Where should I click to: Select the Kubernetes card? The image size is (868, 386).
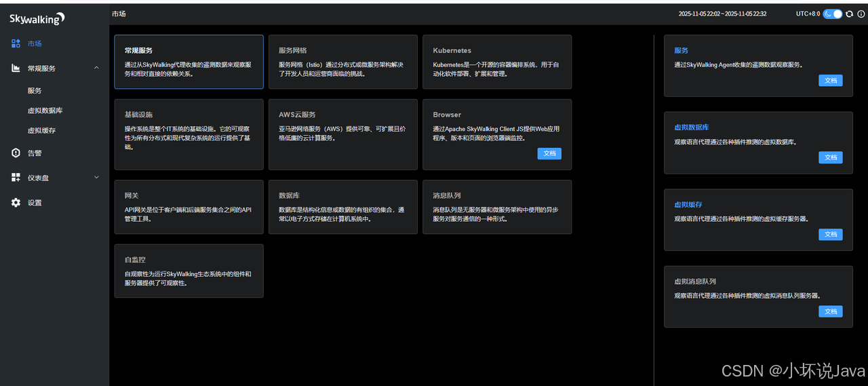497,62
